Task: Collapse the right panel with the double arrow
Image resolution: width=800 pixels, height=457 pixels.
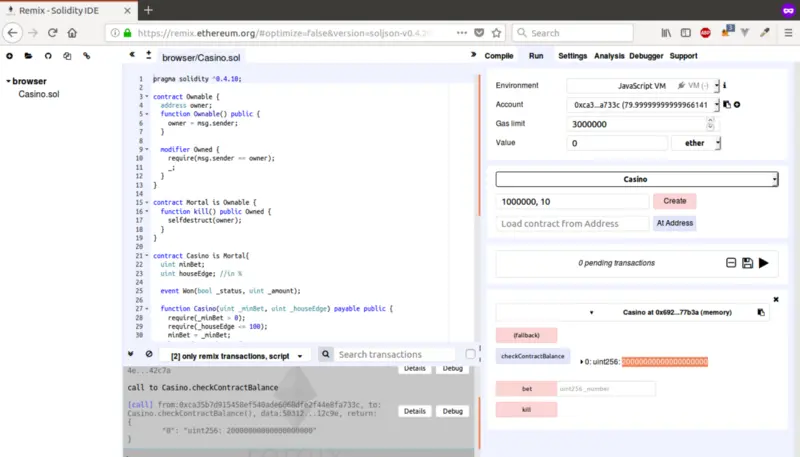Action: click(473, 54)
